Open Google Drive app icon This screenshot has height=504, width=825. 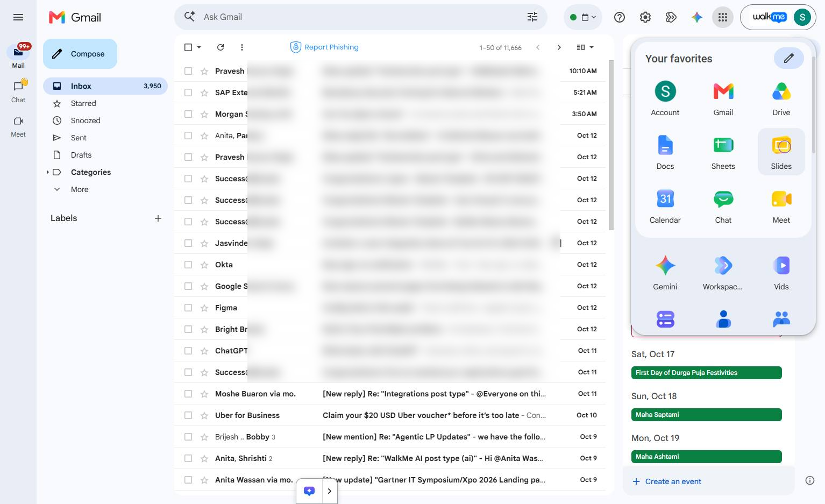click(x=781, y=98)
